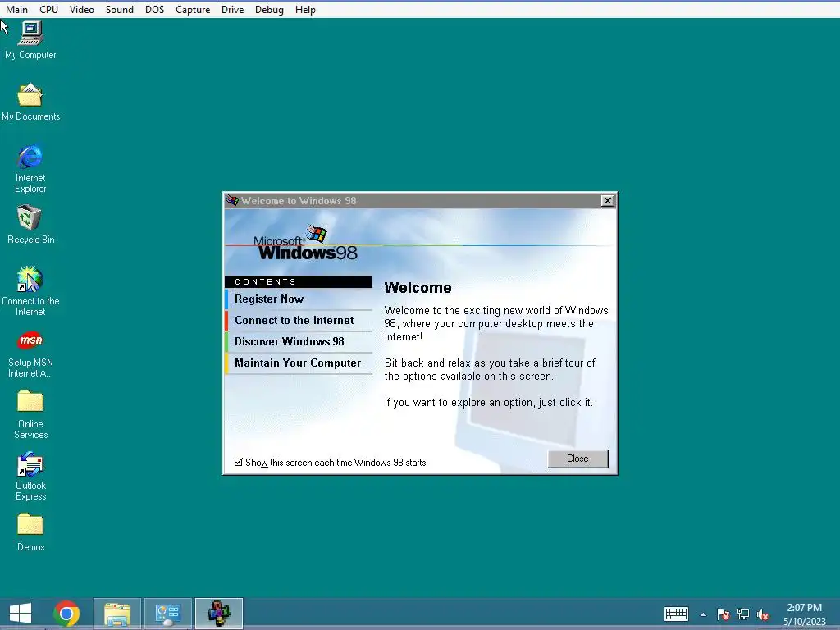Open the Help menu
Screen dimensions: 840x630
point(305,10)
